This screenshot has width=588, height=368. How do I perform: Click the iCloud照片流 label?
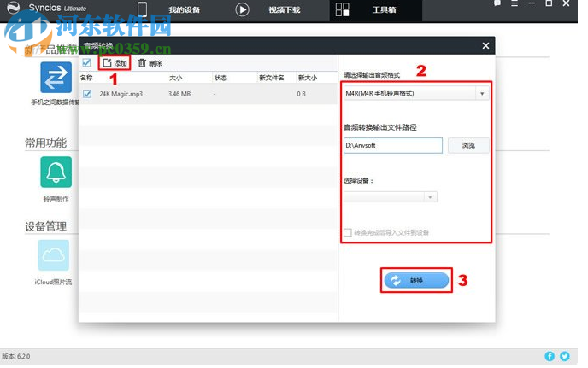53,282
